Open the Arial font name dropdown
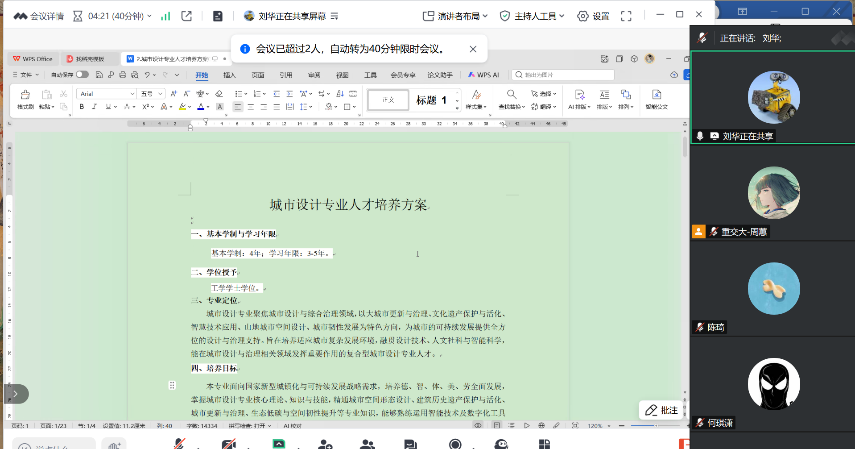The image size is (855, 449). tap(132, 93)
